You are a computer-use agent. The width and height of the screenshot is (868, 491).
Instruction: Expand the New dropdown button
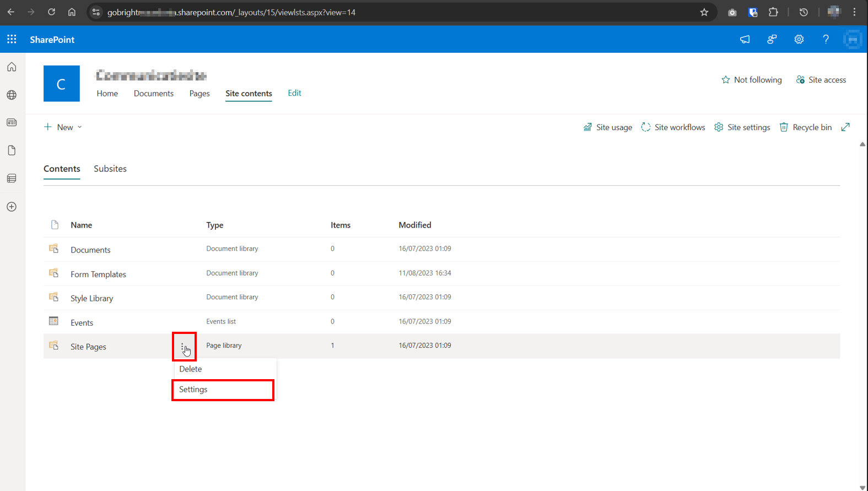pos(63,127)
